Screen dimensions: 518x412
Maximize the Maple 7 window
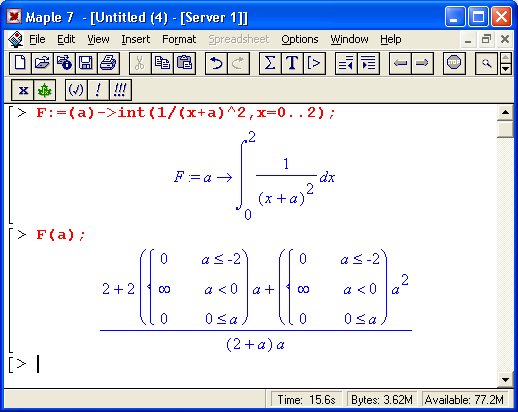pos(478,17)
